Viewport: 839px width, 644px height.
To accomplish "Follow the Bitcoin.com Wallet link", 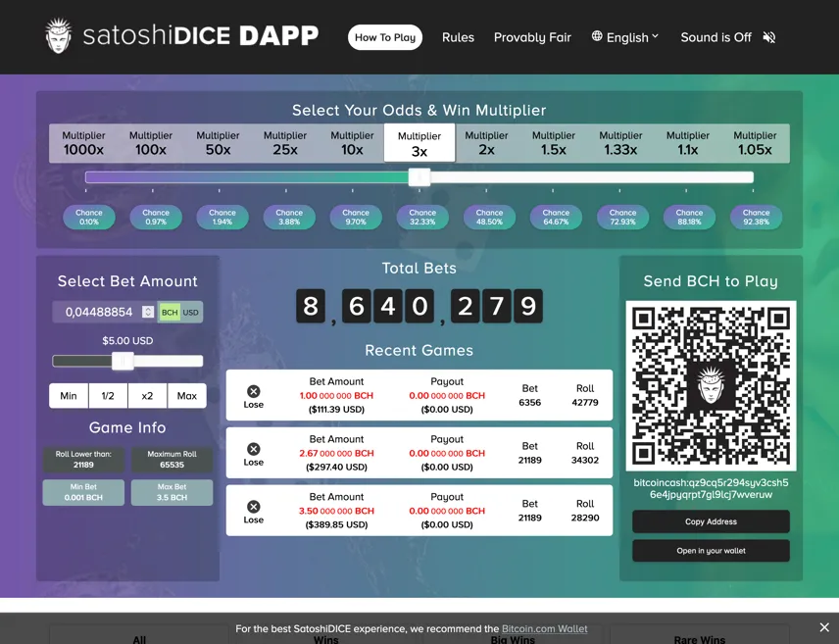I will 544,628.
